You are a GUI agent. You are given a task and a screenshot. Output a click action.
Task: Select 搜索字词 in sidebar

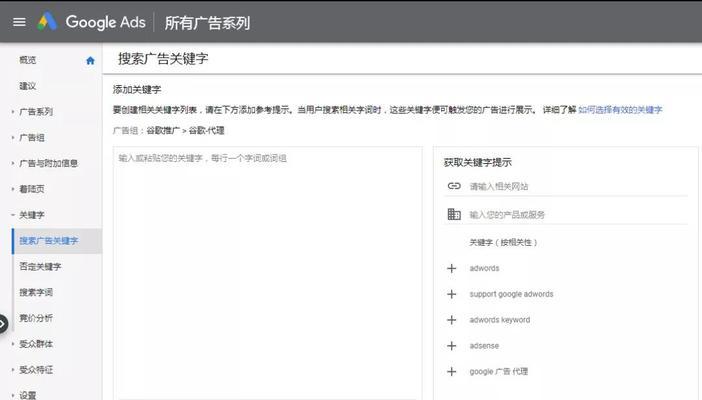(36, 292)
